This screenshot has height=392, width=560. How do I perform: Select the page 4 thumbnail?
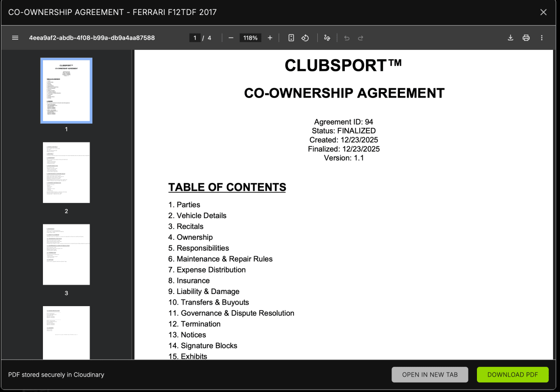[66, 332]
